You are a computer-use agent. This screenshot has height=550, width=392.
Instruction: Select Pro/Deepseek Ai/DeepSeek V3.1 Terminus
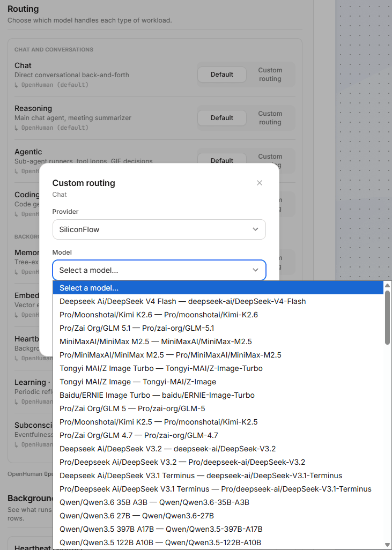click(x=218, y=488)
